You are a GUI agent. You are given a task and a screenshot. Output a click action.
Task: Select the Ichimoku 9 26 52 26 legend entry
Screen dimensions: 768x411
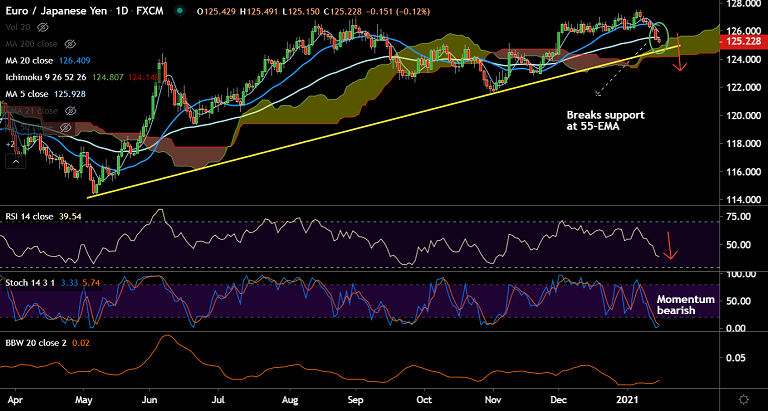[x=47, y=77]
